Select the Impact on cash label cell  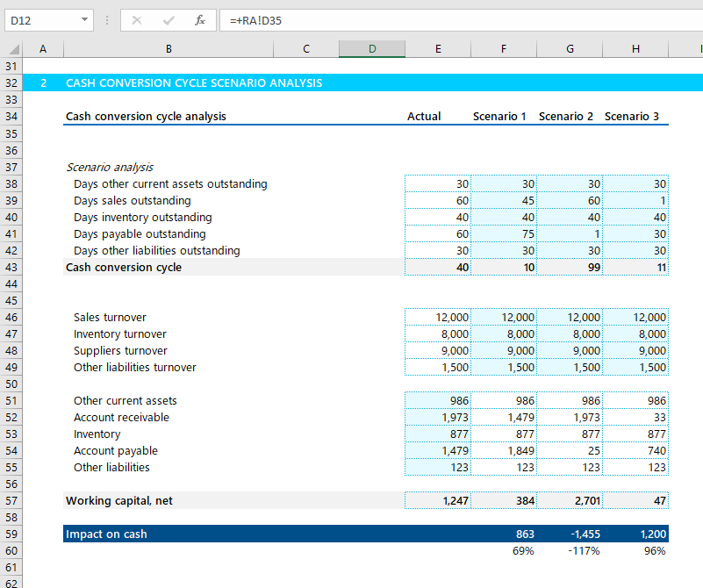point(169,534)
